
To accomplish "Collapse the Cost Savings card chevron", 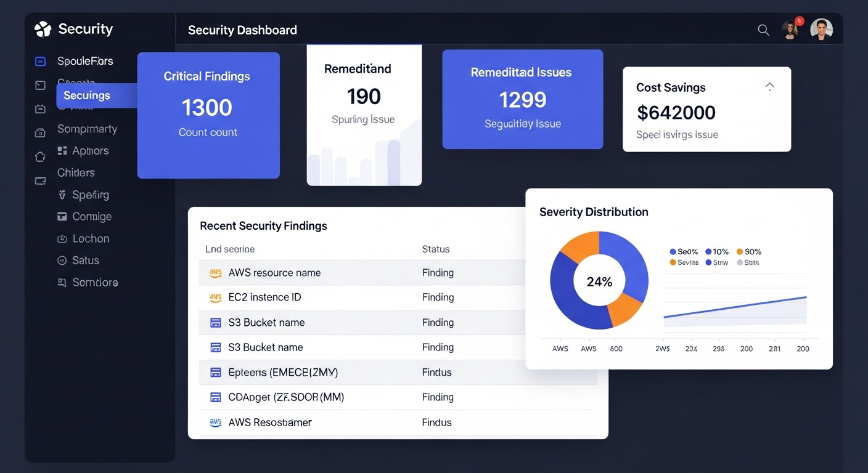I will pyautogui.click(x=769, y=87).
